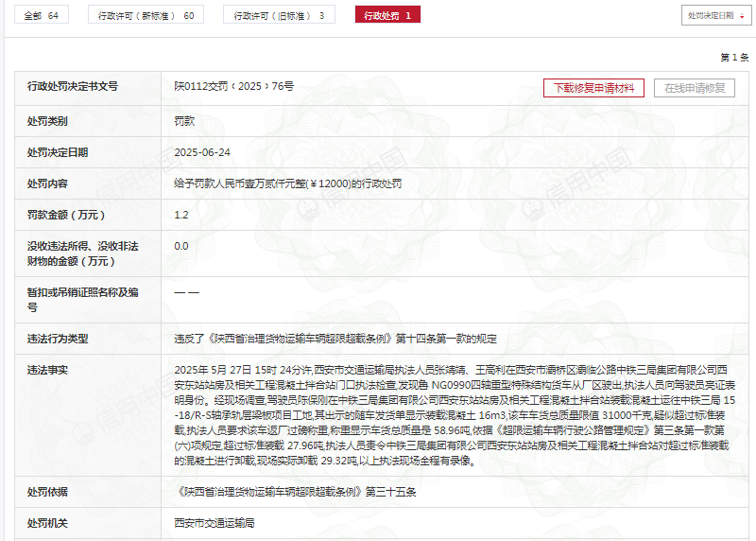Click the 罚款 penalty type value

tap(184, 121)
